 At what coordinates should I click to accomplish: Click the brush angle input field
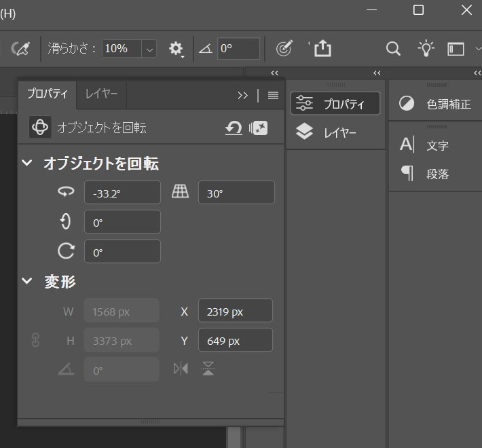[x=238, y=49]
